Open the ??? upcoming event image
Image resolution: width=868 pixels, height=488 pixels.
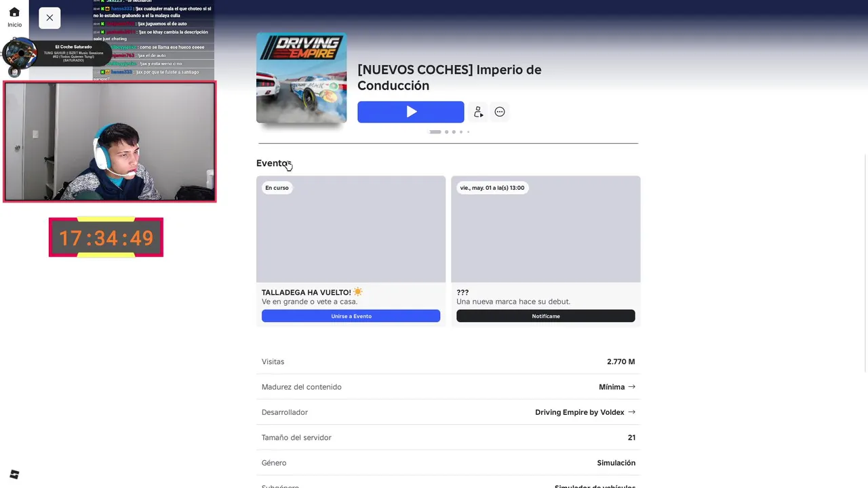[x=546, y=229]
